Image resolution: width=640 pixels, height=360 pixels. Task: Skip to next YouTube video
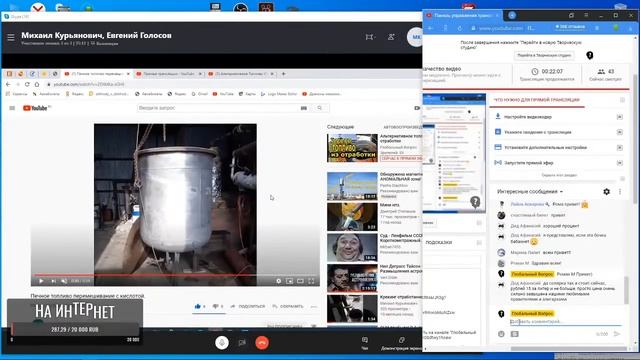tap(53, 281)
